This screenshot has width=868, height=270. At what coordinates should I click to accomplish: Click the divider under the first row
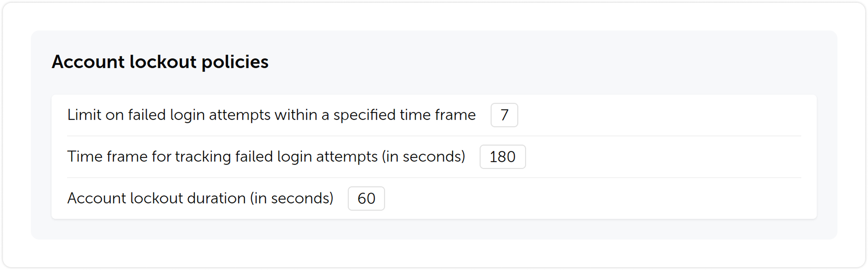tap(433, 135)
